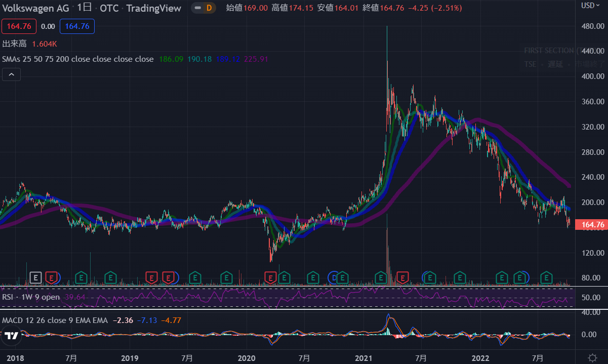This screenshot has height=364, width=608.
Task: Open the chart settings gear icon
Action: coord(592,357)
